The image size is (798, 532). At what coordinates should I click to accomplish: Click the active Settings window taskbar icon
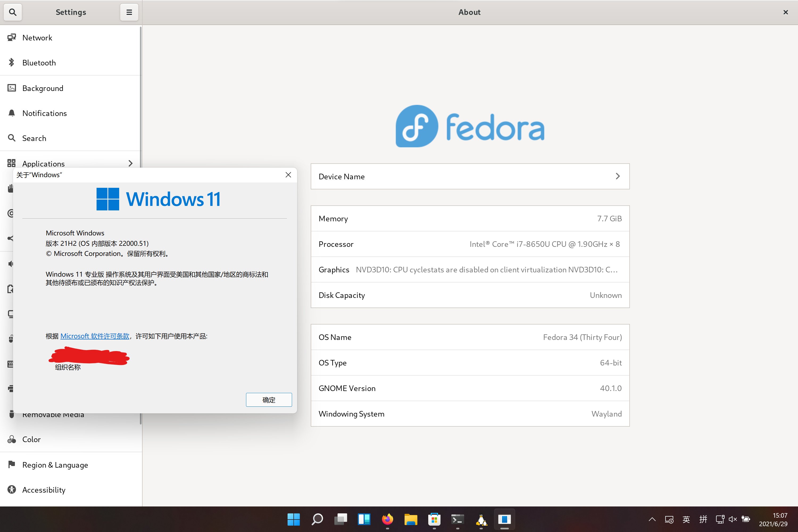click(x=505, y=519)
